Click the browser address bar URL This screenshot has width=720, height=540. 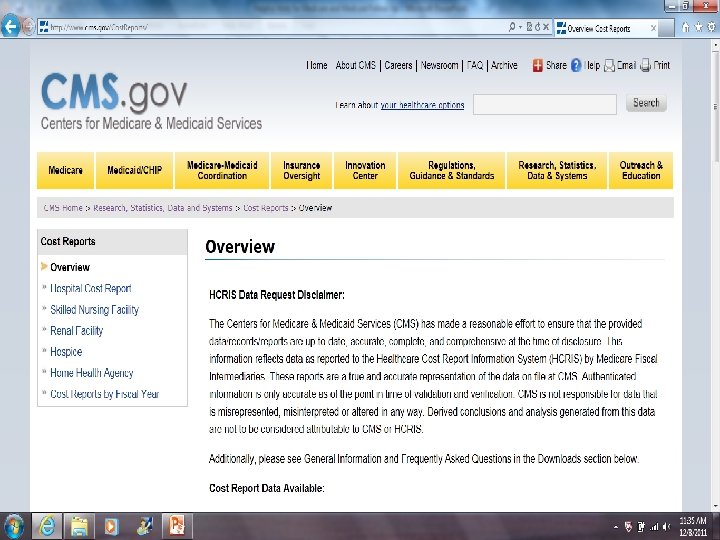point(99,28)
